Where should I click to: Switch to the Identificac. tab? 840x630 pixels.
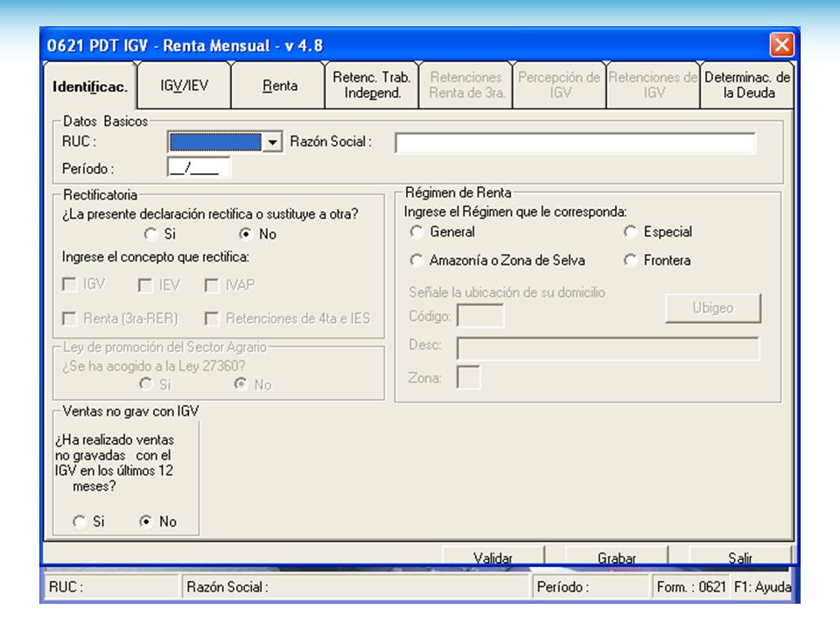click(x=90, y=87)
